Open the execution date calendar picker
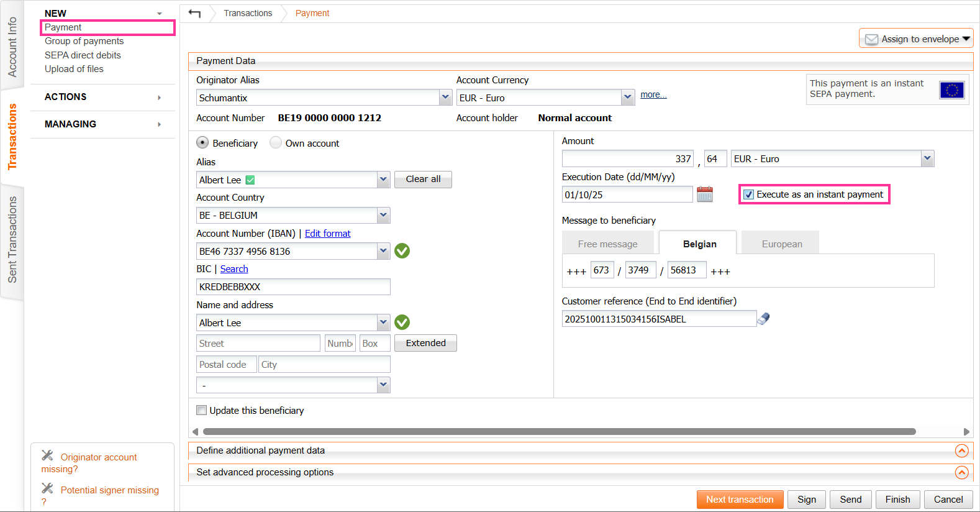The height and width of the screenshot is (512, 980). pyautogui.click(x=705, y=194)
